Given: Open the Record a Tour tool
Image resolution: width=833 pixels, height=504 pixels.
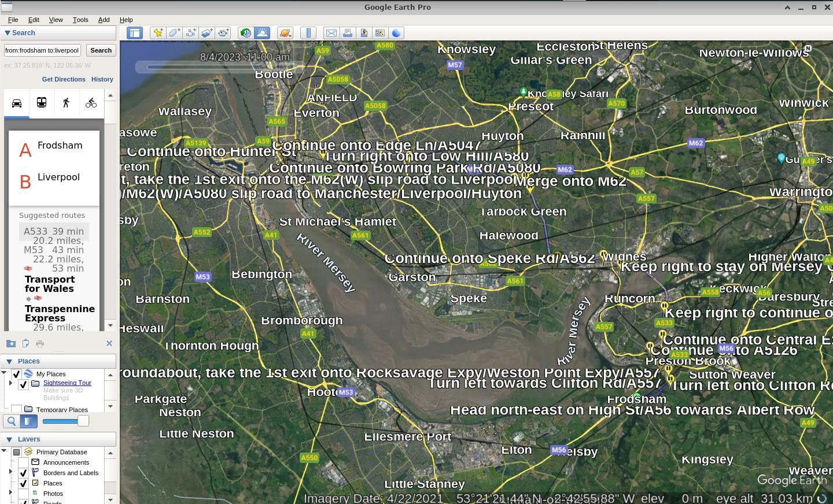Looking at the screenshot, I should click(x=223, y=33).
